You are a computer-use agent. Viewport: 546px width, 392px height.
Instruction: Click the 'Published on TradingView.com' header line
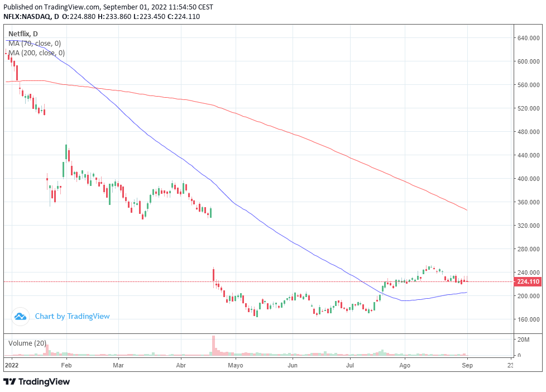108,7
